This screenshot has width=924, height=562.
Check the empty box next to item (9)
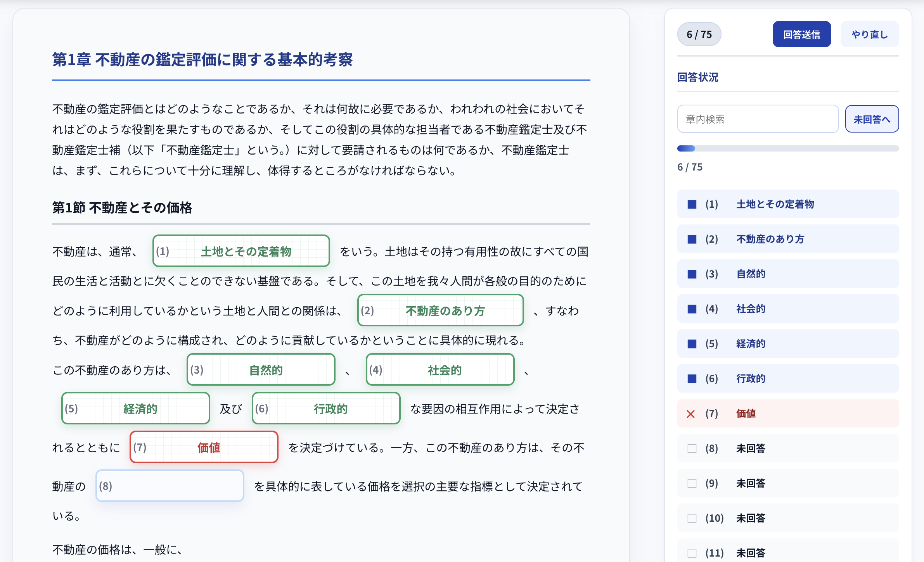(691, 483)
